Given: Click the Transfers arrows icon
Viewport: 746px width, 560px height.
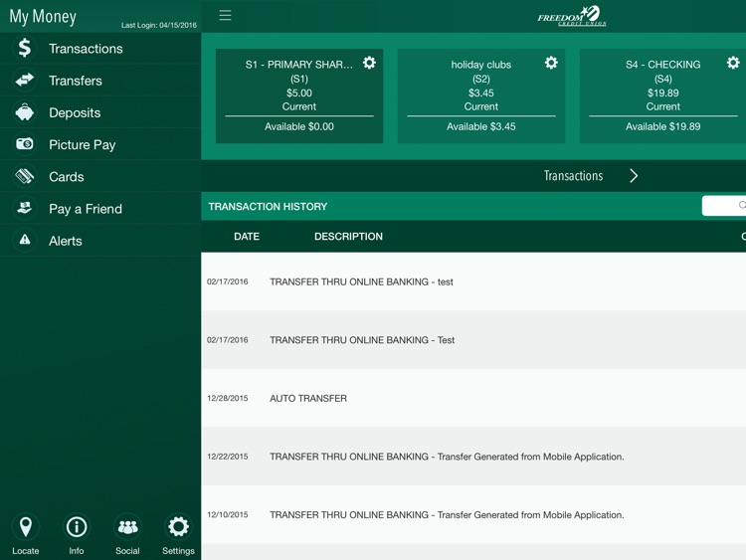Looking at the screenshot, I should [x=24, y=80].
